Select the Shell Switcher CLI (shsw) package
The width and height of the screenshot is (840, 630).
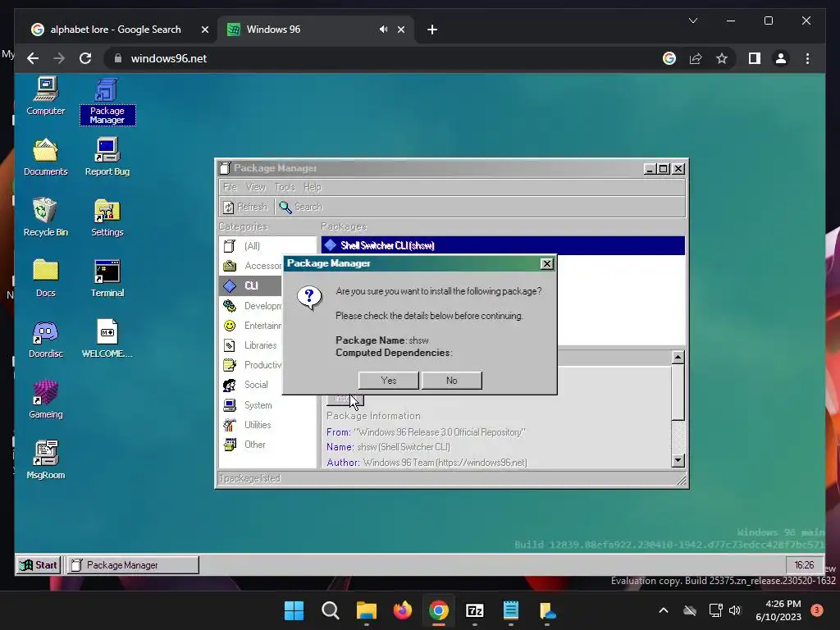pyautogui.click(x=503, y=245)
